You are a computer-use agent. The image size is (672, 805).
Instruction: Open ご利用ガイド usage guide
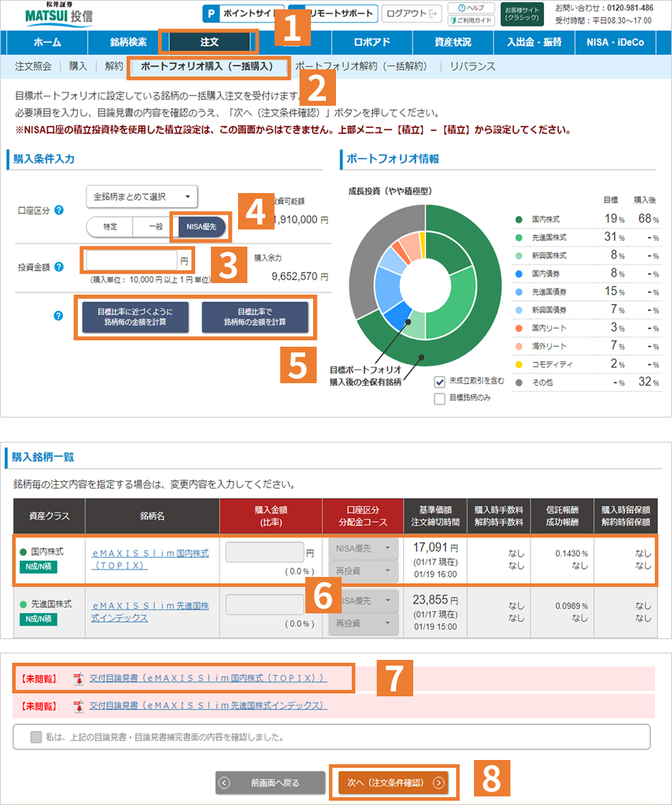point(471,21)
